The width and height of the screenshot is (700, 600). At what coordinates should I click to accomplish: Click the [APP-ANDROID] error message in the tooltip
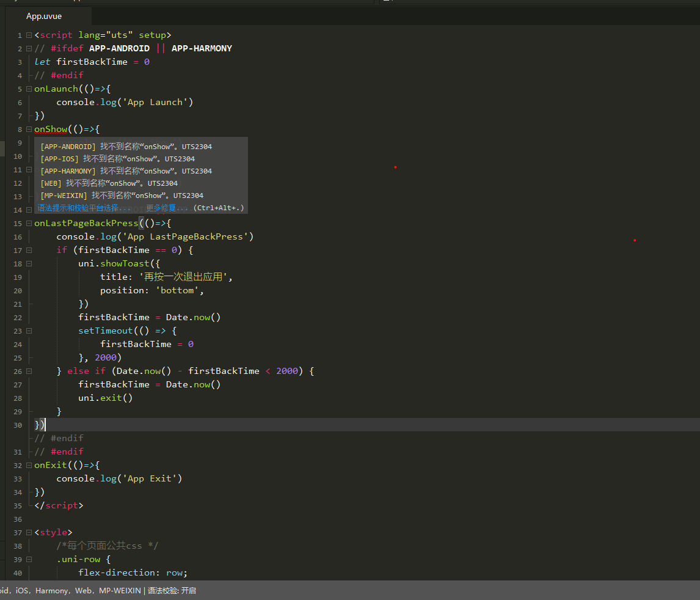126,147
